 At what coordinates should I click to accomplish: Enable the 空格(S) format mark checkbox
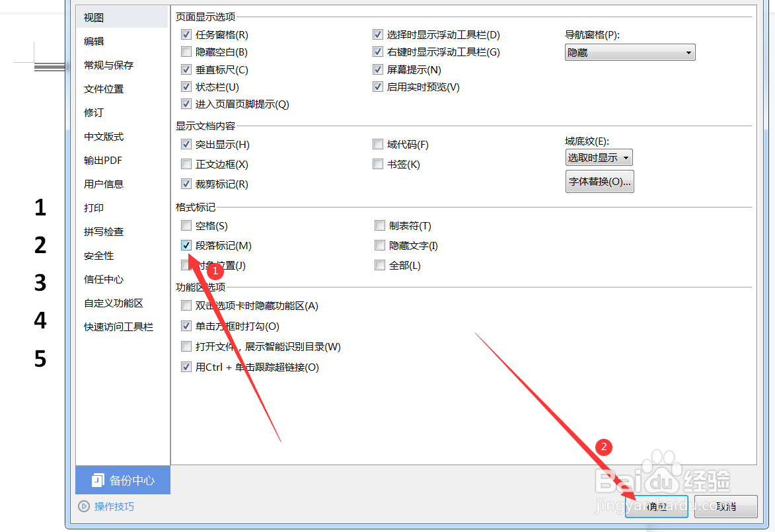(186, 225)
